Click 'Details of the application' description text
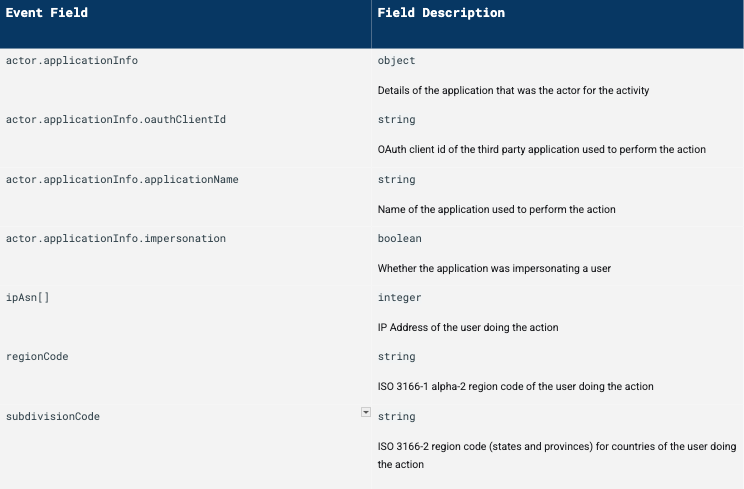 point(513,91)
